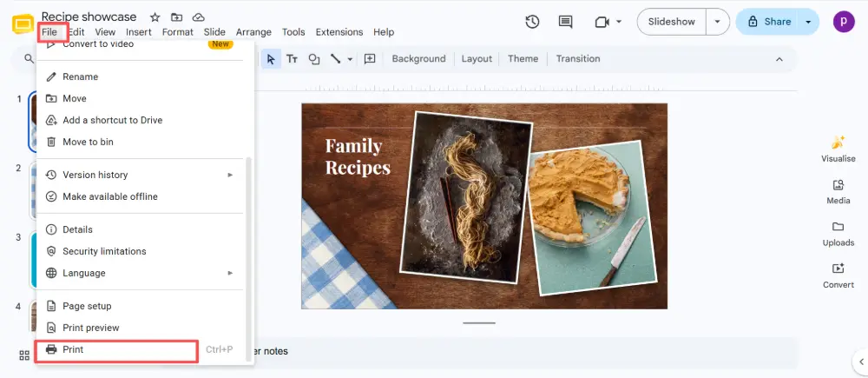
Task: Click the Background toolbar button
Action: pyautogui.click(x=418, y=59)
